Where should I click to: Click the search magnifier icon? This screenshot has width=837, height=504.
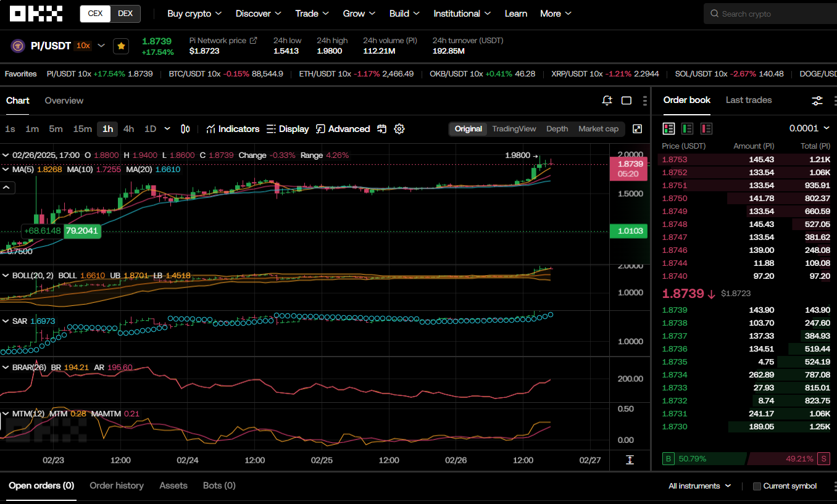click(x=714, y=14)
